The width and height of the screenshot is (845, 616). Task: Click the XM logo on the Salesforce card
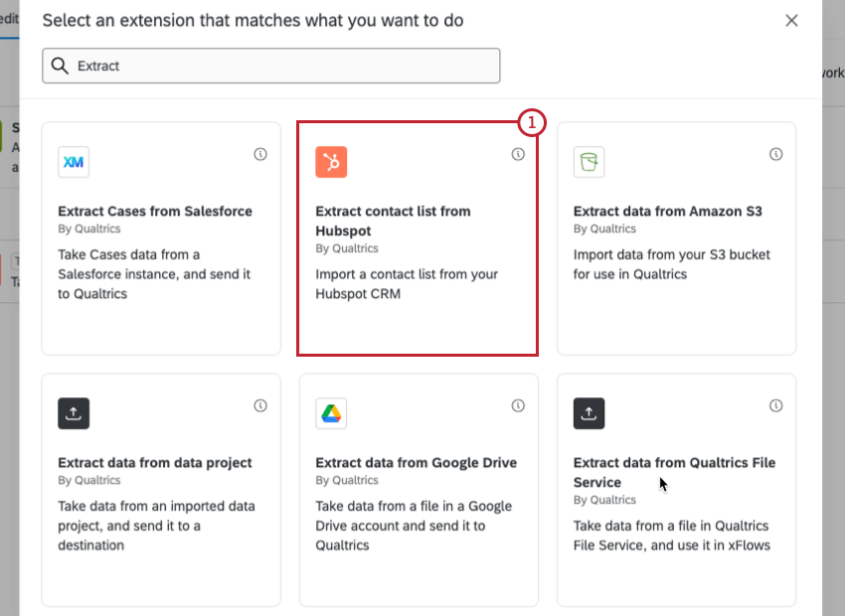click(x=74, y=162)
